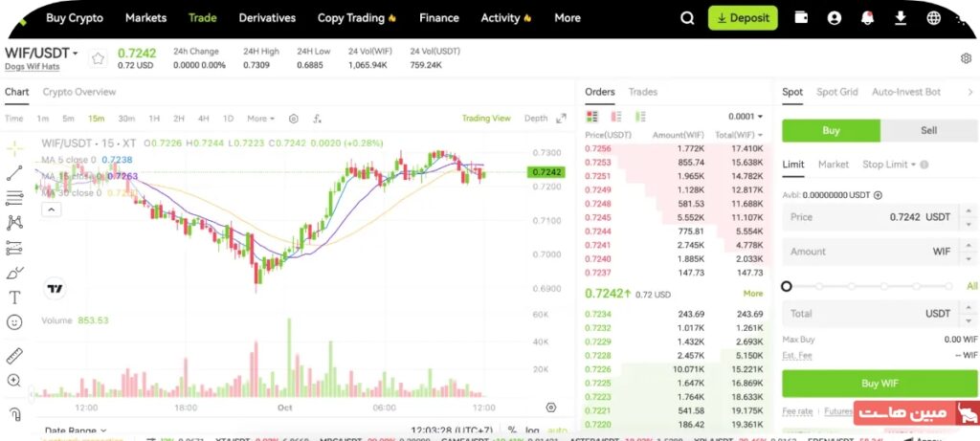Image resolution: width=980 pixels, height=441 pixels.
Task: Select the trend line drawing tool
Action: pos(14,173)
